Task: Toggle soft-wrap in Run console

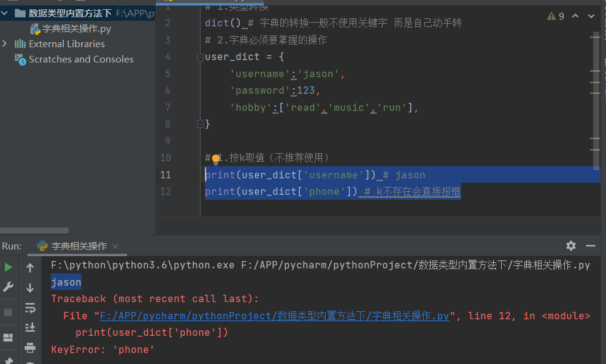Action: click(30, 308)
